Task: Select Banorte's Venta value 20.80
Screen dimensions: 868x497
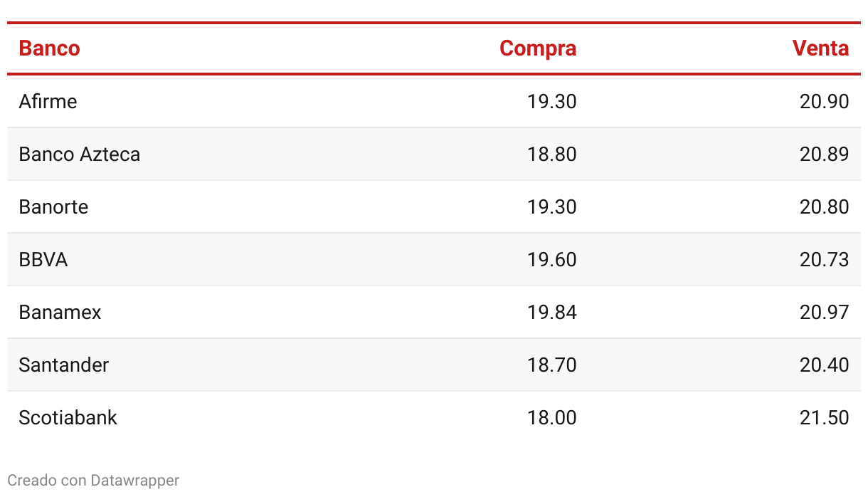Action: (x=825, y=207)
